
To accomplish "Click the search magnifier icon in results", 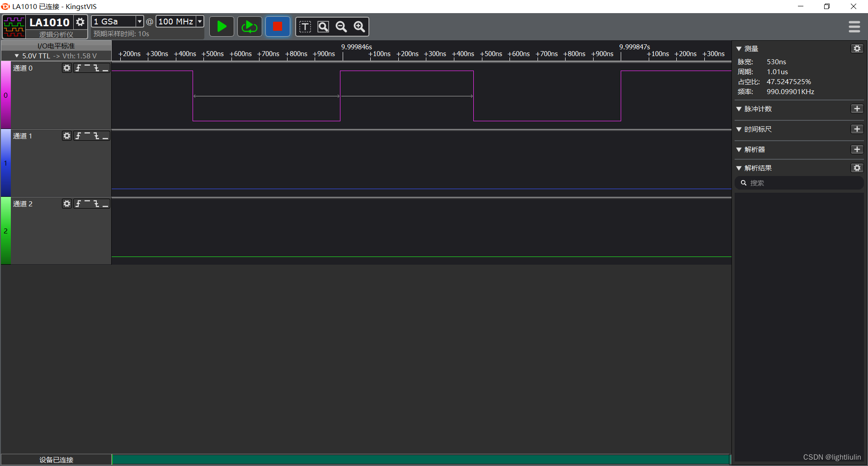I will pos(744,183).
